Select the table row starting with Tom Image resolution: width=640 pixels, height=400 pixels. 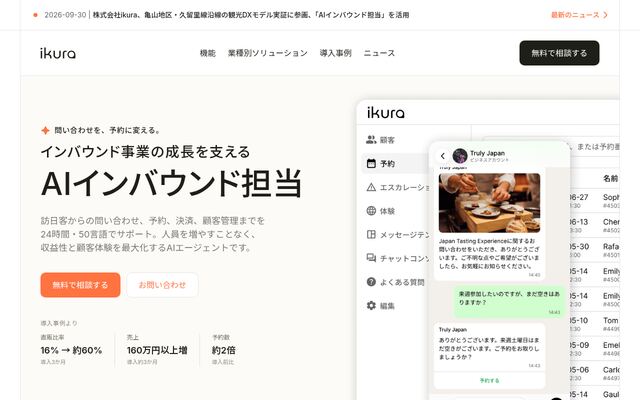pos(594,324)
